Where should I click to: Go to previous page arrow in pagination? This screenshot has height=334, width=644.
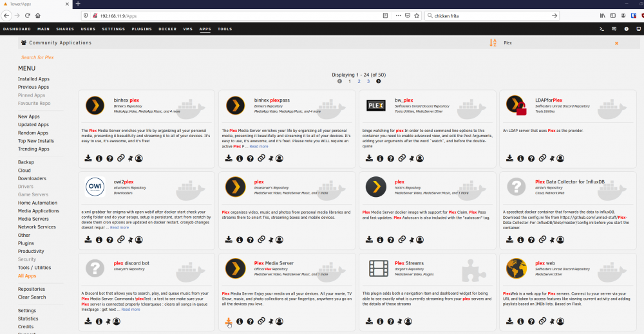(x=339, y=81)
